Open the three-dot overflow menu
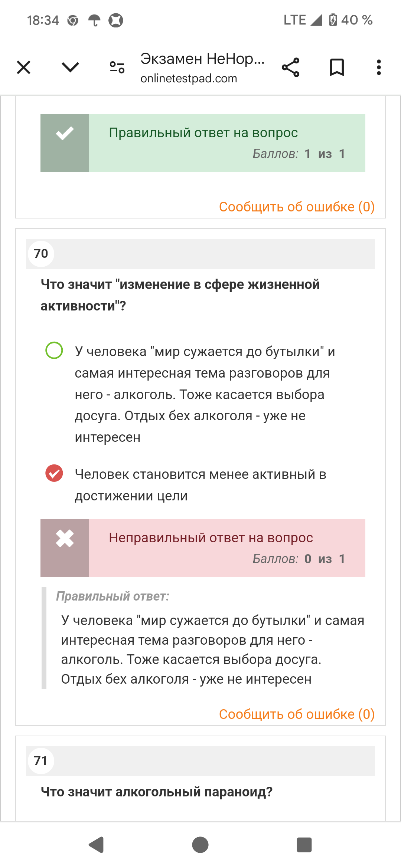 pyautogui.click(x=379, y=67)
